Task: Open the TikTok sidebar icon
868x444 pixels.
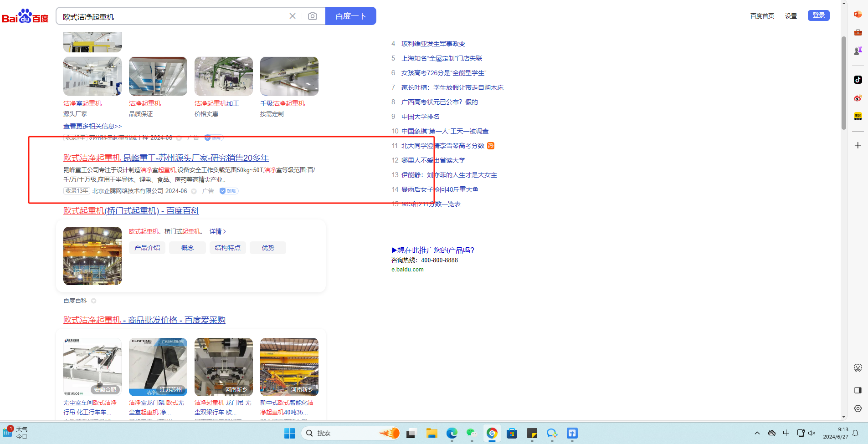Action: (858, 80)
